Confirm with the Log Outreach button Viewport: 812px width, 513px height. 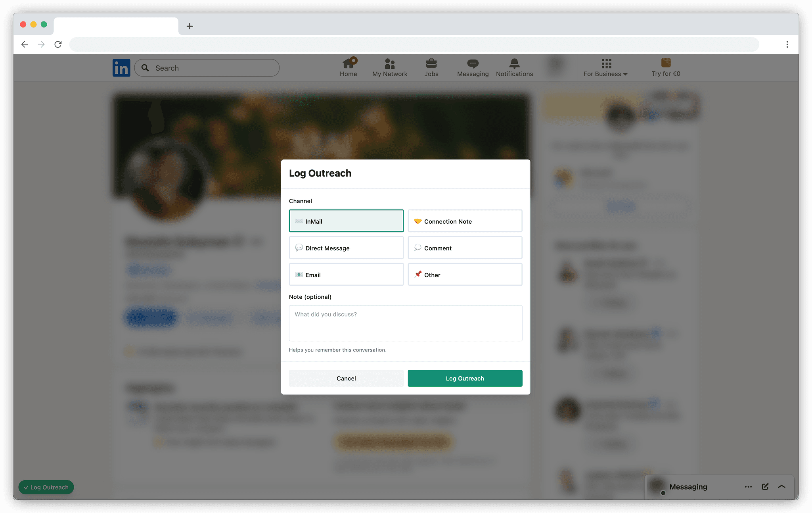click(x=465, y=378)
